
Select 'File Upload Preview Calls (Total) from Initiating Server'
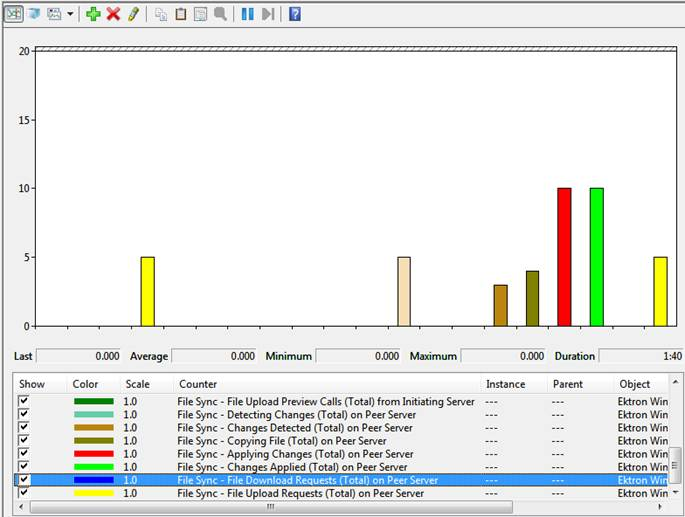326,401
